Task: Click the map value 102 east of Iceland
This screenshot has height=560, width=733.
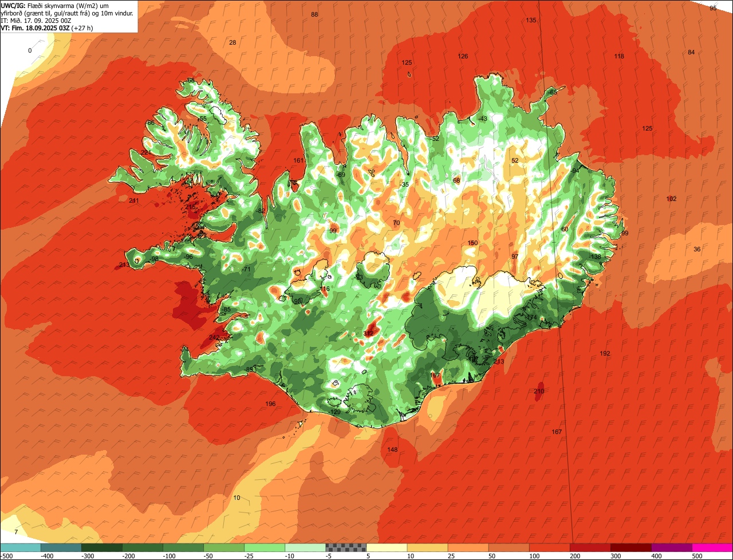Action: [672, 199]
